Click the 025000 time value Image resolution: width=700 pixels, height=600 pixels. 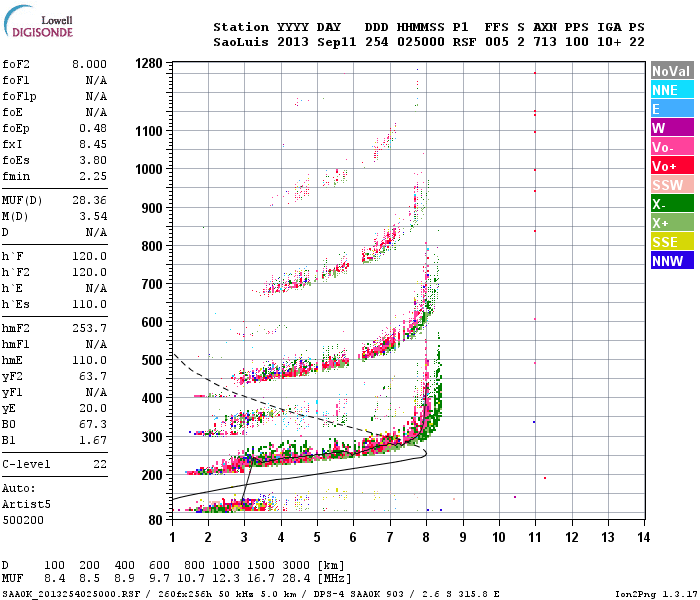pyautogui.click(x=421, y=42)
